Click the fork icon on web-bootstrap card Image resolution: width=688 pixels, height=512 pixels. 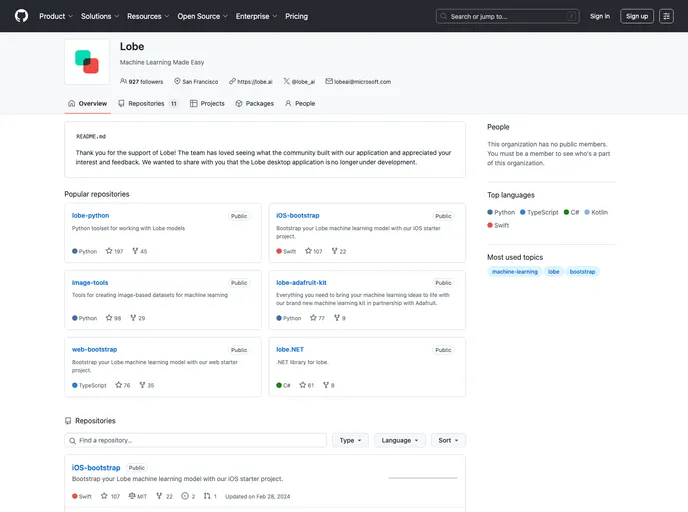click(x=142, y=385)
